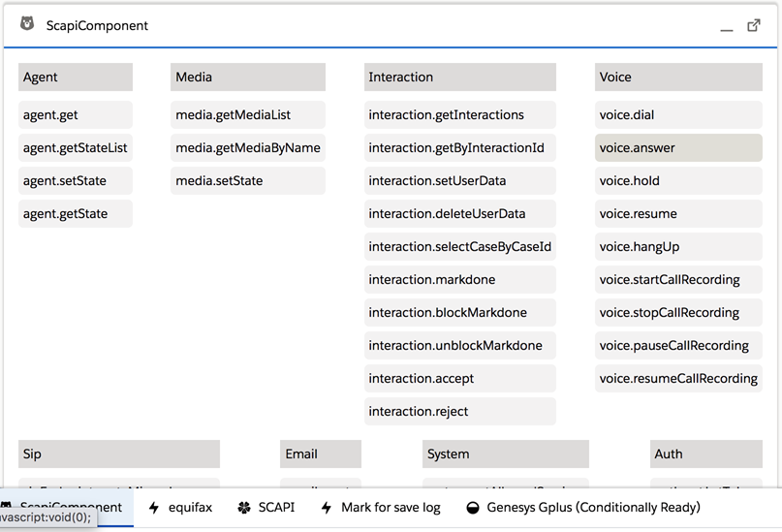Start recording with voice.startCallRecording

coord(677,280)
